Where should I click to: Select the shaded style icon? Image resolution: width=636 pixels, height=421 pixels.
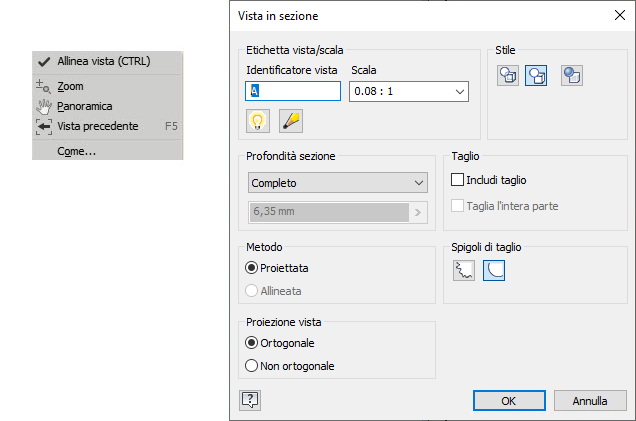[571, 75]
